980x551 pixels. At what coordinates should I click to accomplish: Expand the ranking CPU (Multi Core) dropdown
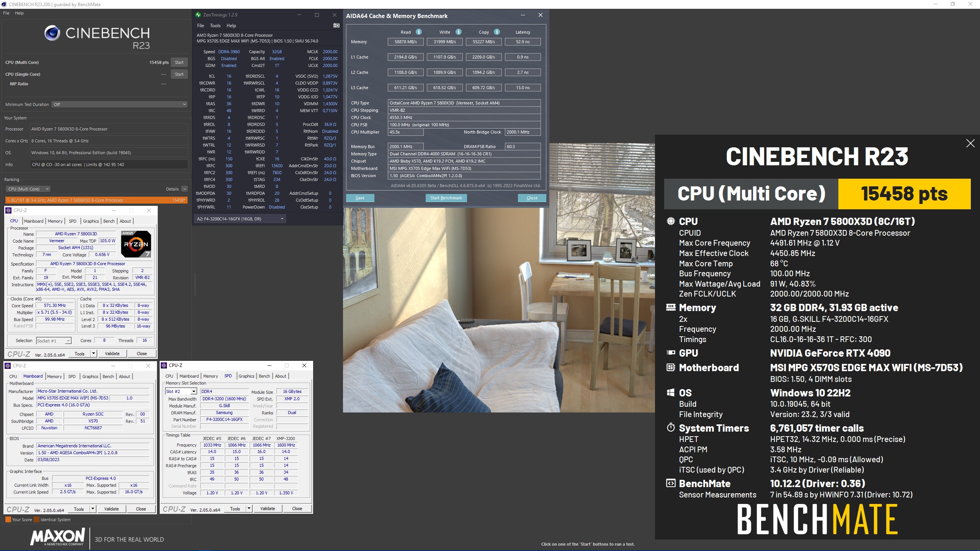pos(28,189)
